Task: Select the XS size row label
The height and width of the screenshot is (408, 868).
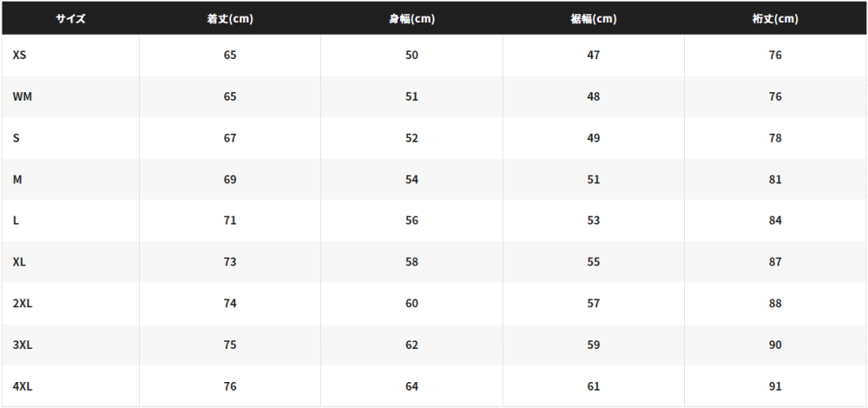Action: point(19,55)
